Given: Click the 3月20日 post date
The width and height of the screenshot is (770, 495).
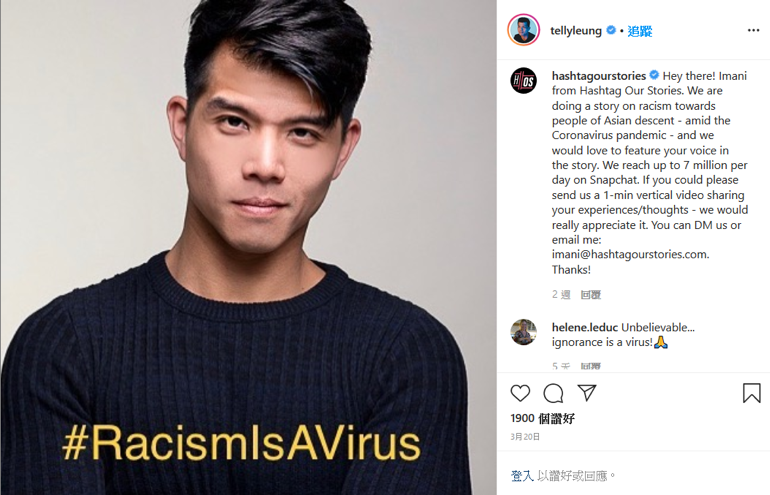Looking at the screenshot, I should tap(525, 437).
